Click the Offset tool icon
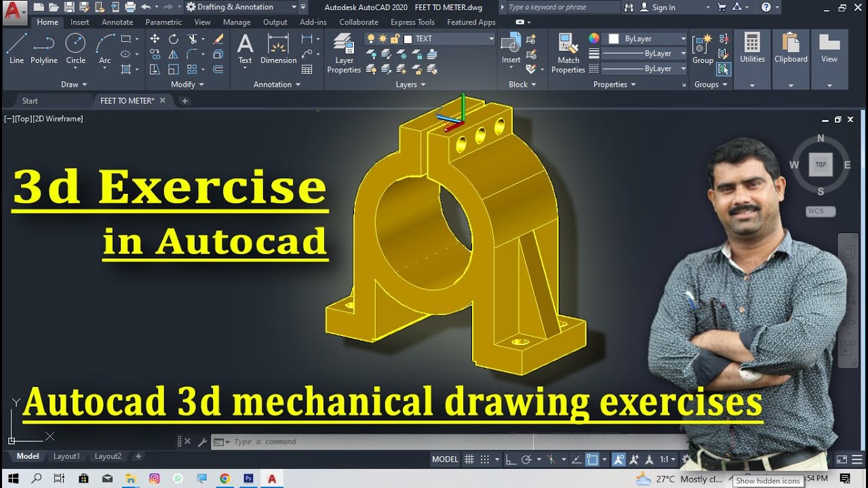 [218, 69]
